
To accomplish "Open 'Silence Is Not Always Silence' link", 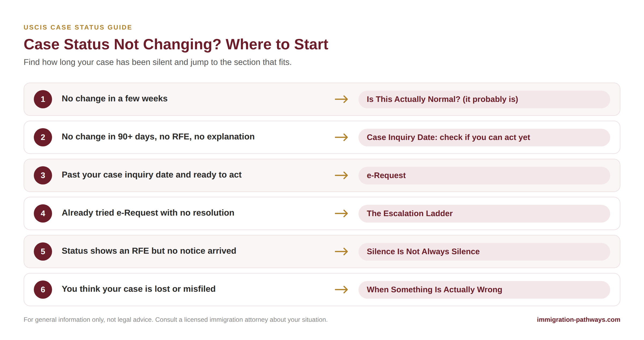I will pyautogui.click(x=484, y=252).
